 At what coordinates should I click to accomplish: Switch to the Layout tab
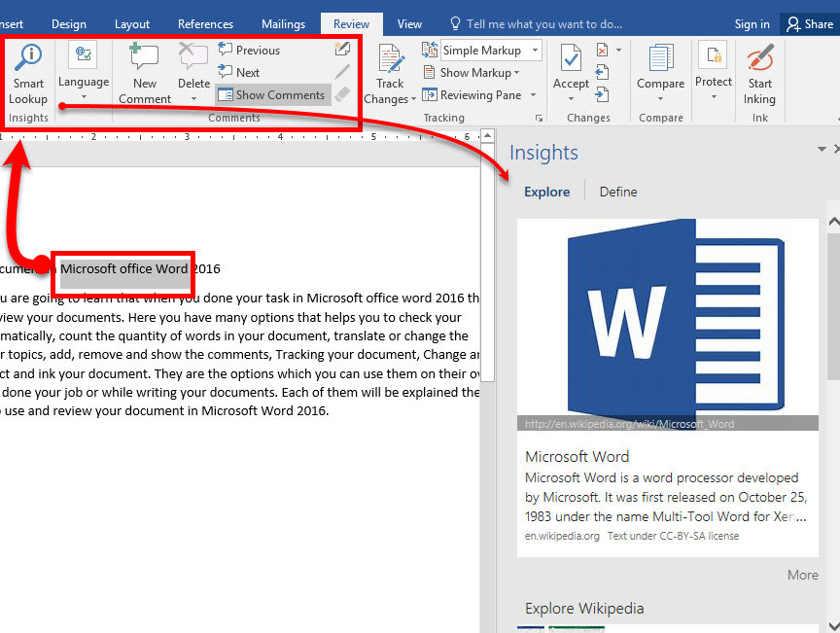tap(132, 24)
